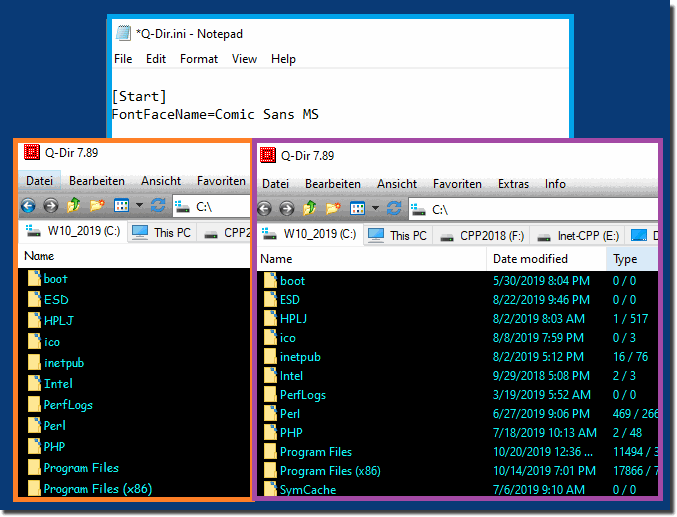Click Perl folder icon in right window
The image size is (677, 517).
pyautogui.click(x=270, y=413)
